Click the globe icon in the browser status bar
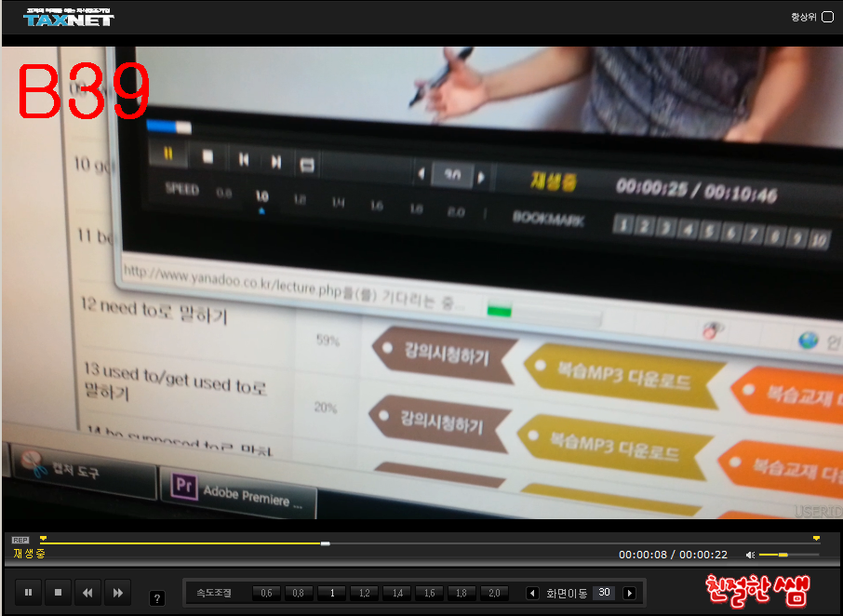Viewport: 843px width, 616px height. (x=808, y=340)
